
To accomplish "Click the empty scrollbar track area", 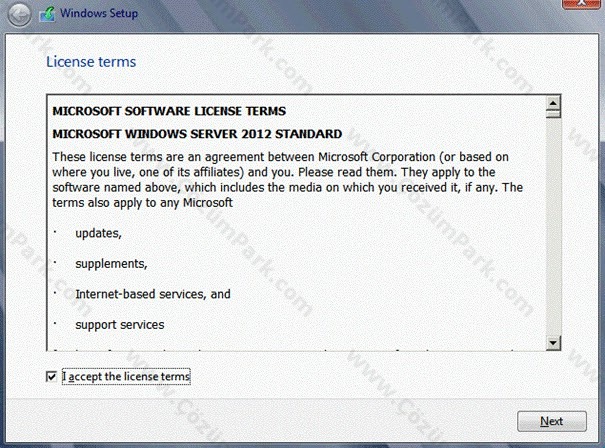I will tap(553, 227).
